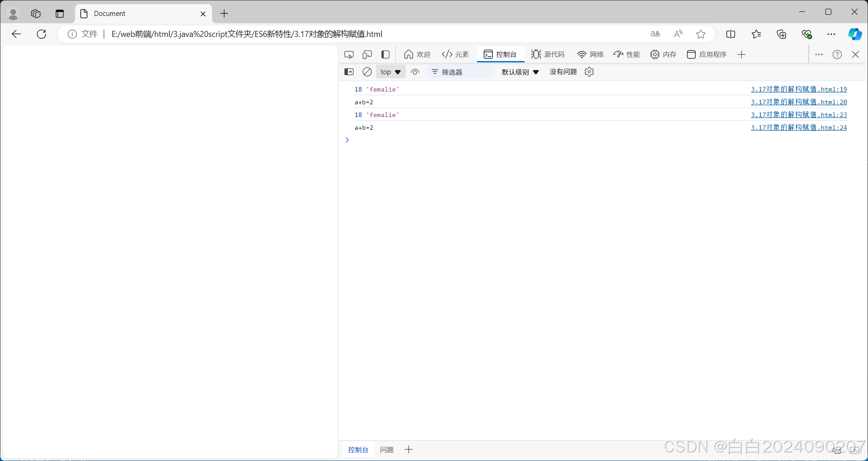868x461 pixels.
Task: Expand the console prompt chevron
Action: click(347, 140)
